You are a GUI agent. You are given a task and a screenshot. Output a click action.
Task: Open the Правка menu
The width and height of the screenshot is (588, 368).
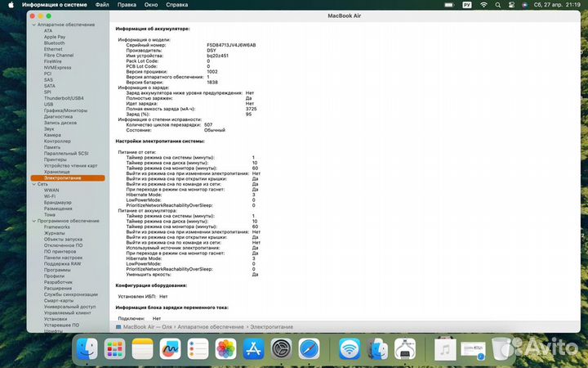[127, 5]
